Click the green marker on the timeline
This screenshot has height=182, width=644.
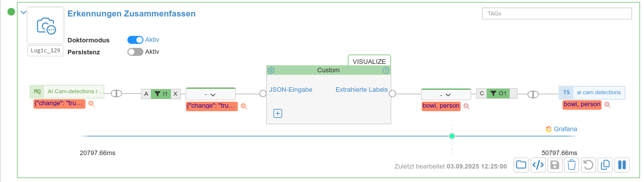[x=452, y=136]
